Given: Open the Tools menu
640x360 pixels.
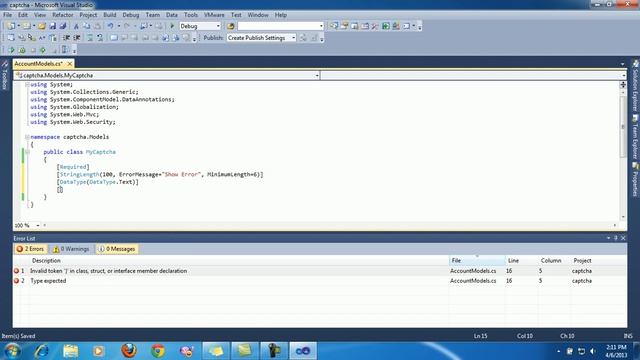Looking at the screenshot, I should (191, 15).
